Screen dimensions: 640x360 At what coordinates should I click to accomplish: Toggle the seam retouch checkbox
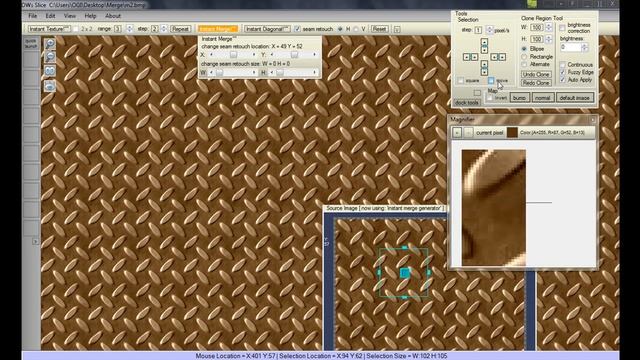(297, 29)
